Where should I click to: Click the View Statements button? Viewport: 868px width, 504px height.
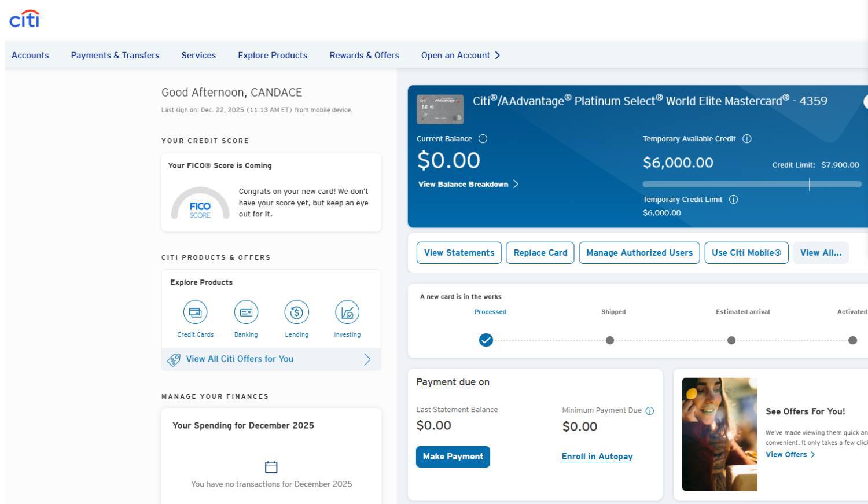(459, 253)
